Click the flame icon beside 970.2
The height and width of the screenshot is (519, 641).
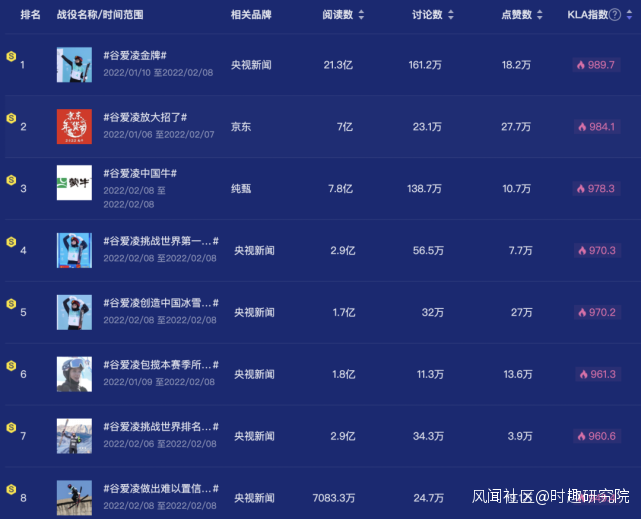[582, 312]
